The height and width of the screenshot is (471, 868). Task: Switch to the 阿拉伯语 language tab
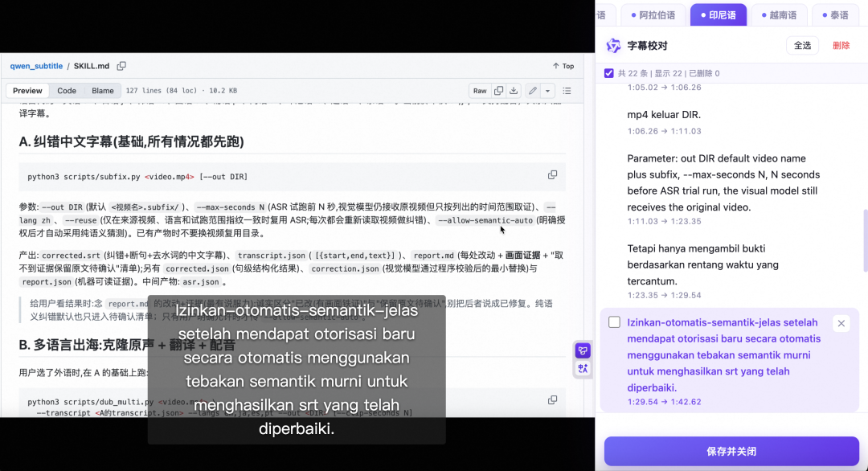tap(653, 15)
